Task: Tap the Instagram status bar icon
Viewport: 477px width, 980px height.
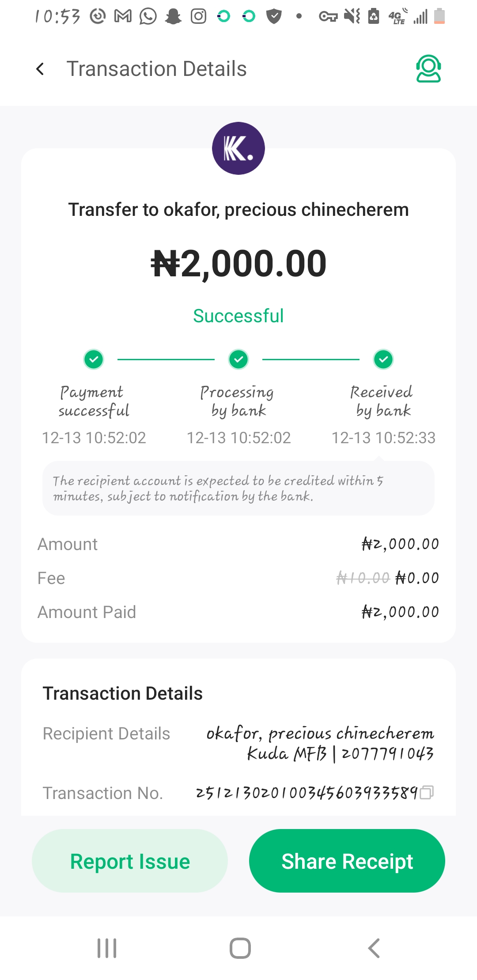Action: [198, 17]
